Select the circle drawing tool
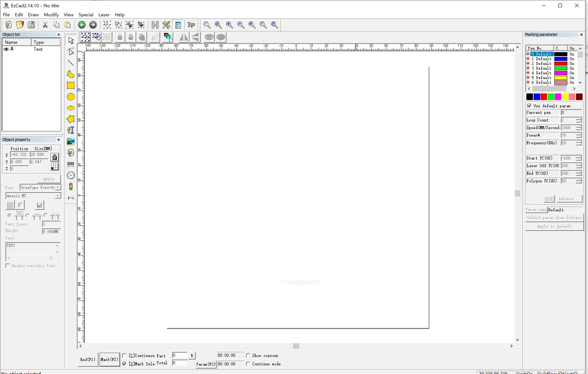The height and width of the screenshot is (374, 588). click(x=71, y=97)
